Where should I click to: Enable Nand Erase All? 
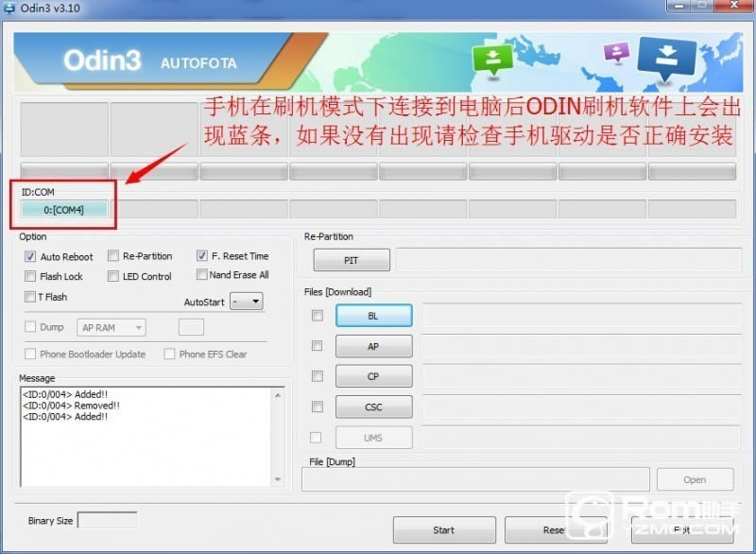[x=201, y=275]
